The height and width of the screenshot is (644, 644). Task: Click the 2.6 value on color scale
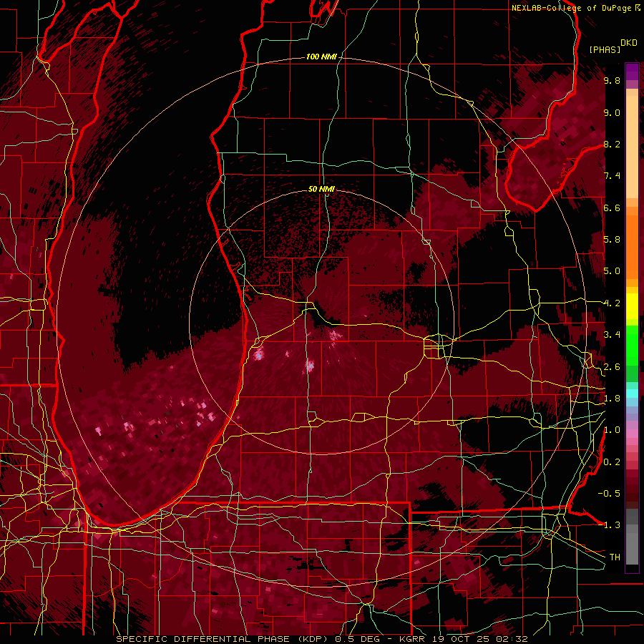tap(612, 366)
